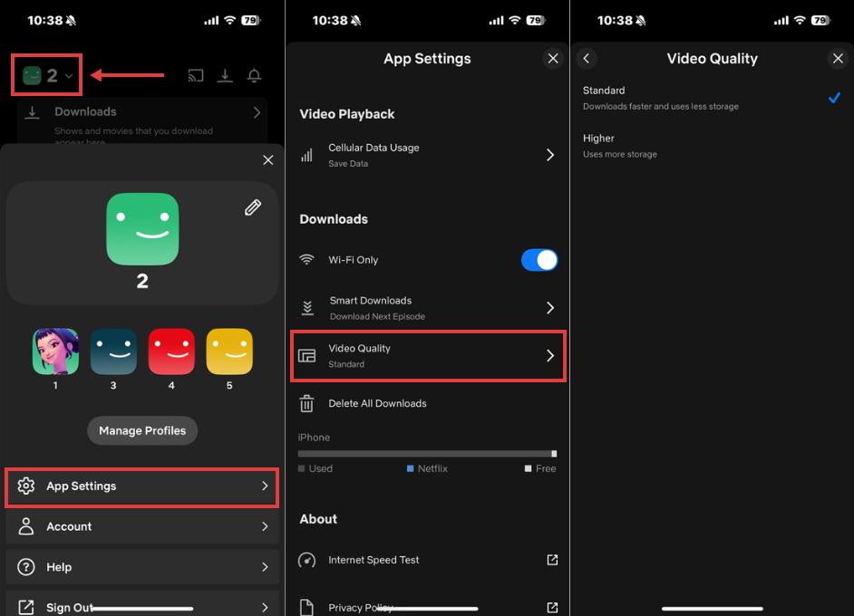Click the trash can icon
Viewport: 854px width, 616px height.
[306, 403]
